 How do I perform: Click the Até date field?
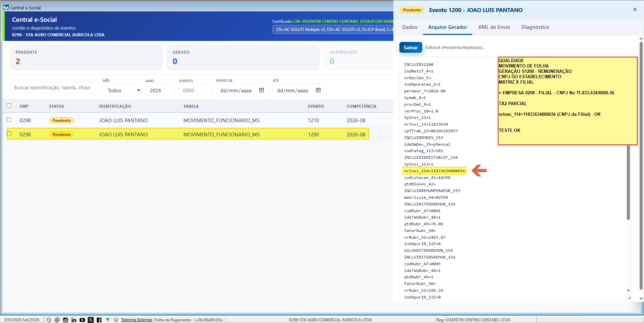tap(299, 90)
